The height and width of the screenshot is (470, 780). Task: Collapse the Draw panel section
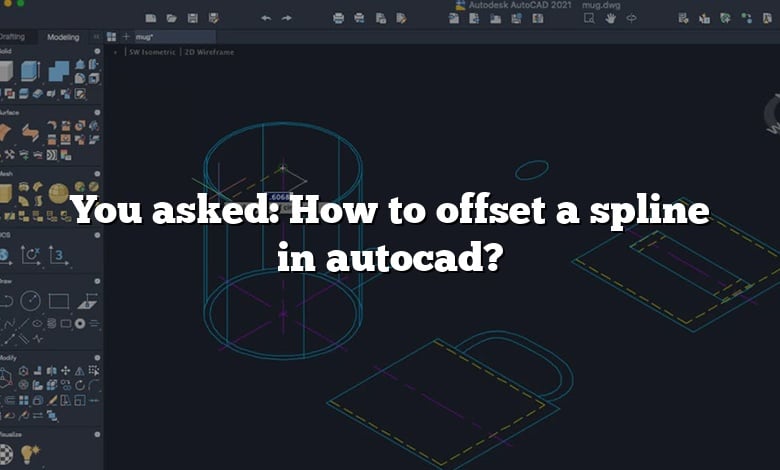97,281
